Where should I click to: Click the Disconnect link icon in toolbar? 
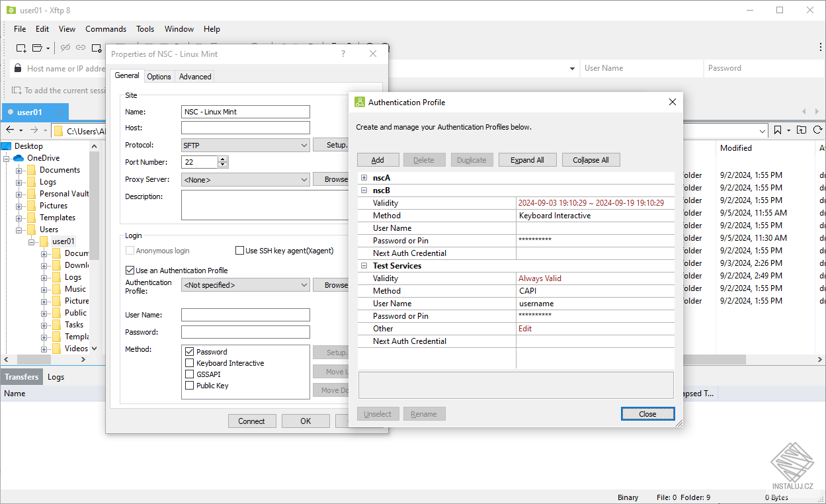pos(65,48)
